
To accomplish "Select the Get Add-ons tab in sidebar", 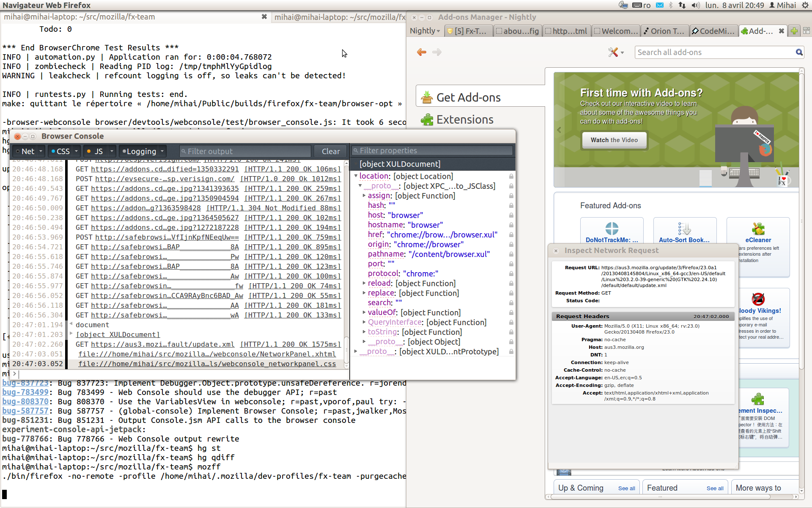I will 467,97.
